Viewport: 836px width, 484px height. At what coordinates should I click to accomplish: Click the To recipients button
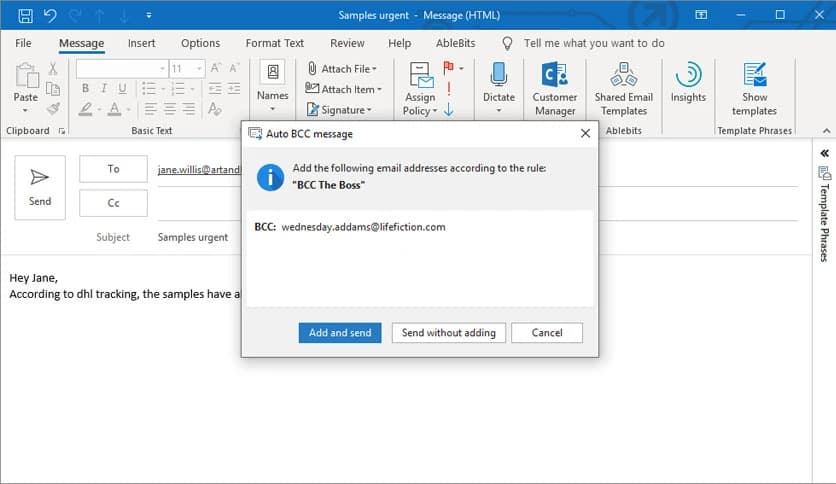tap(113, 169)
